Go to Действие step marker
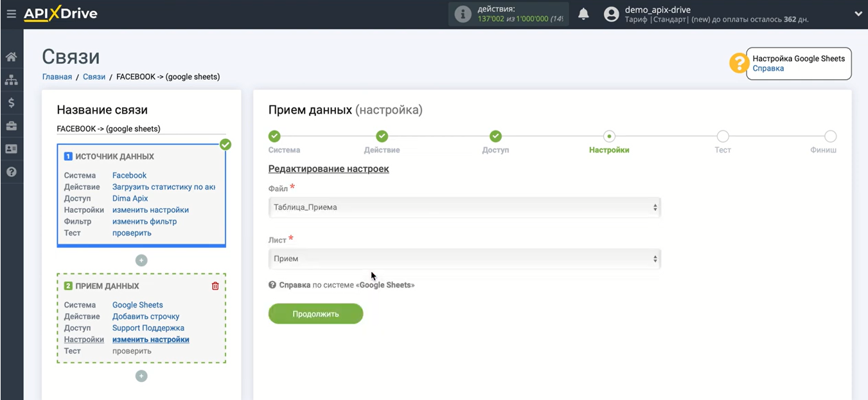This screenshot has width=868, height=400. tap(382, 136)
